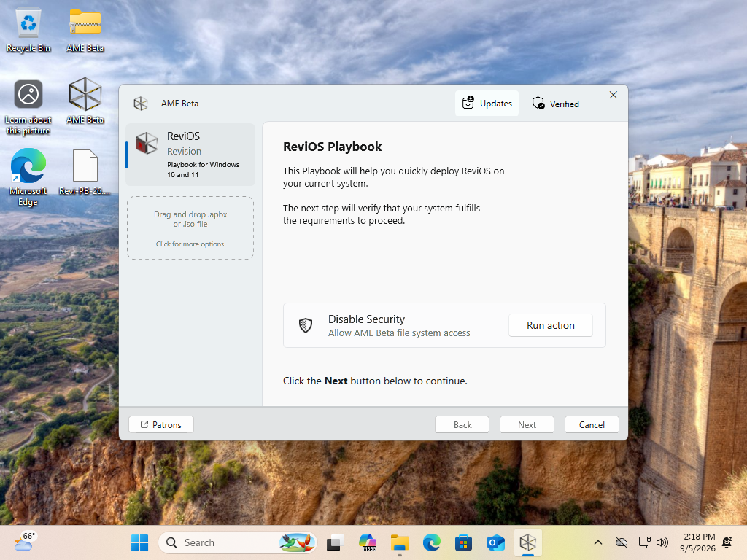Click the Updates download icon
747x560 pixels.
pos(468,102)
